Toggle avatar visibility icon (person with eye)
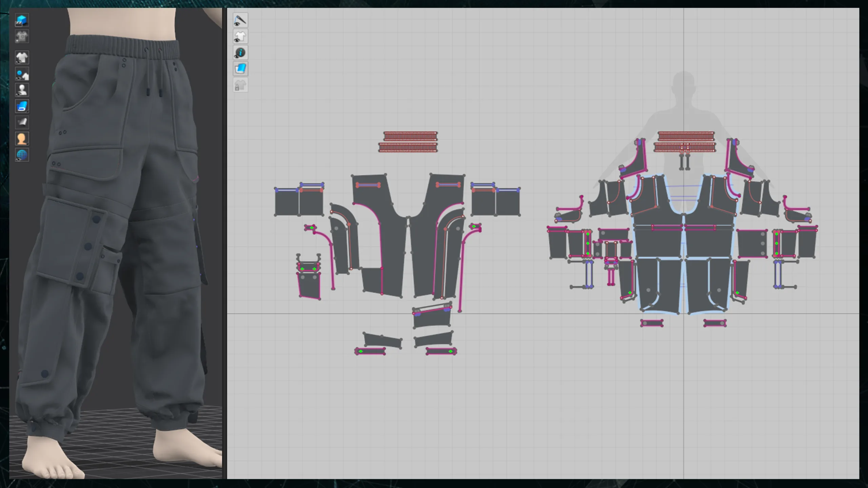This screenshot has height=488, width=868. [22, 90]
